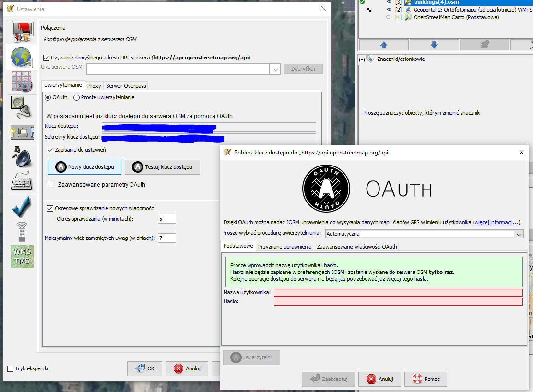Move layer down with blue arrow
Viewport: 533px width, 392px height.
[434, 45]
